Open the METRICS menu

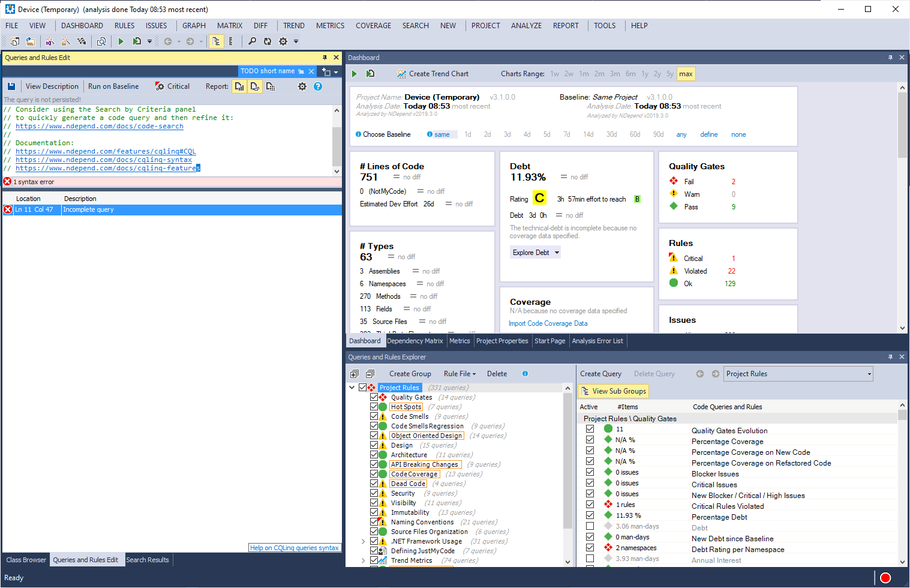330,26
